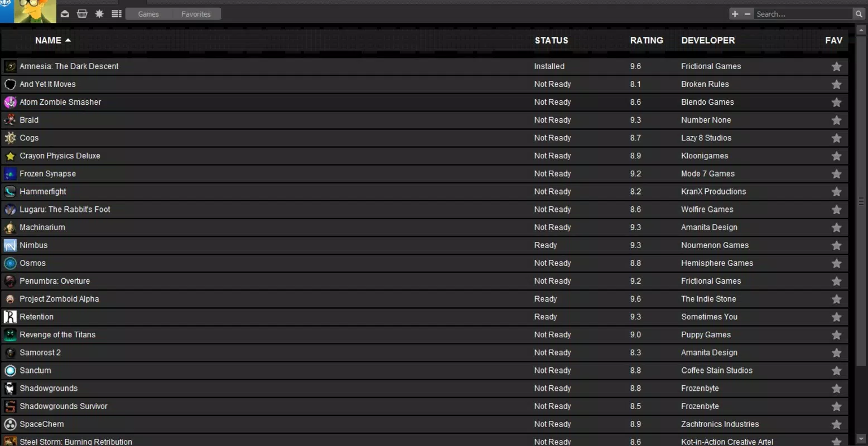Click Installed status of Amnesia

(549, 66)
